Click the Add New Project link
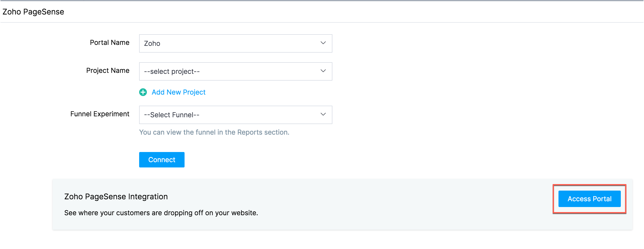 pos(179,92)
